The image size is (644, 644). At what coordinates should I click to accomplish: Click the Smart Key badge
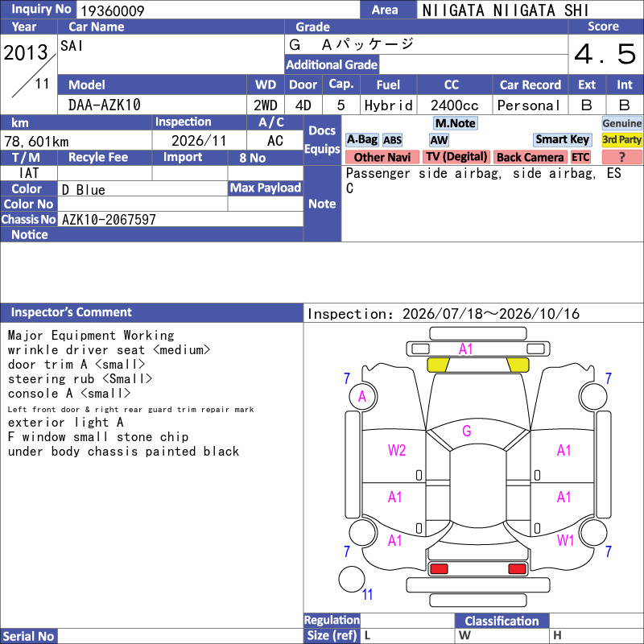(562, 140)
